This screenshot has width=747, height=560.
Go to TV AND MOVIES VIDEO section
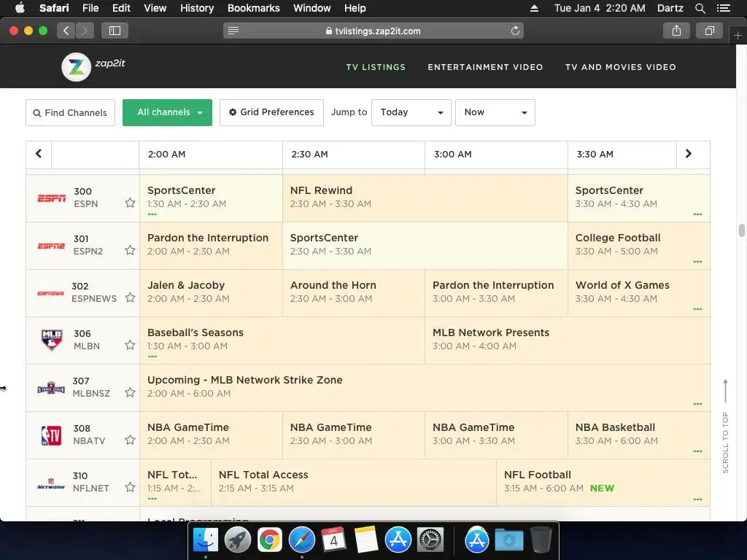620,67
